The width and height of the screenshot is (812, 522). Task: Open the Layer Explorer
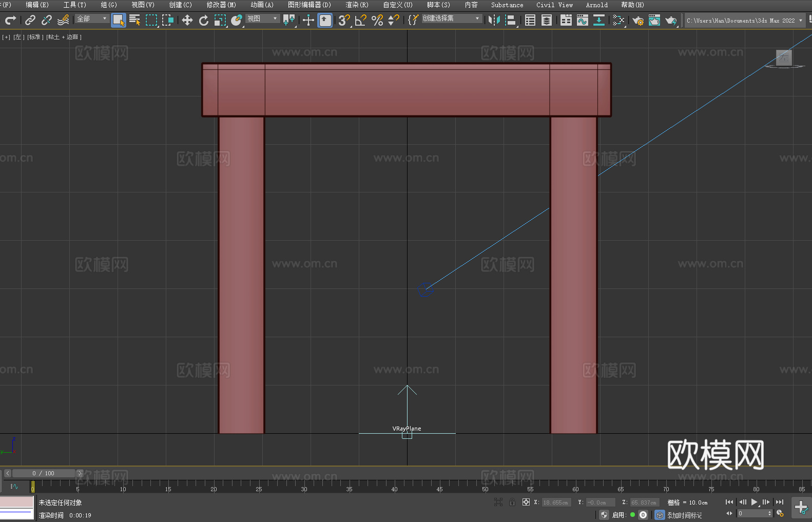coord(547,20)
